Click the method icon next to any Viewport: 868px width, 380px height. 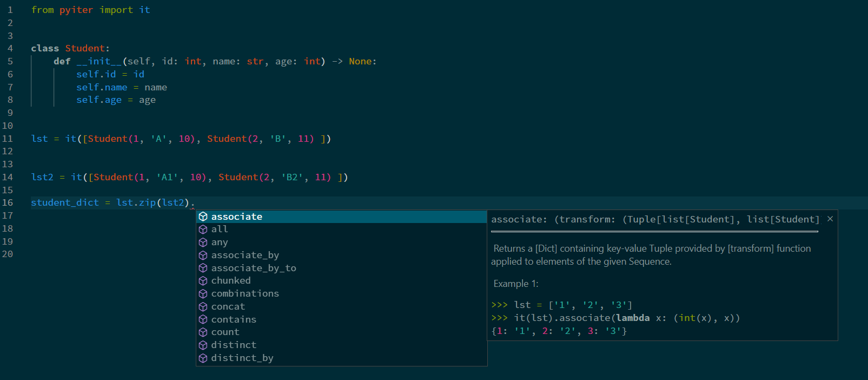[203, 243]
